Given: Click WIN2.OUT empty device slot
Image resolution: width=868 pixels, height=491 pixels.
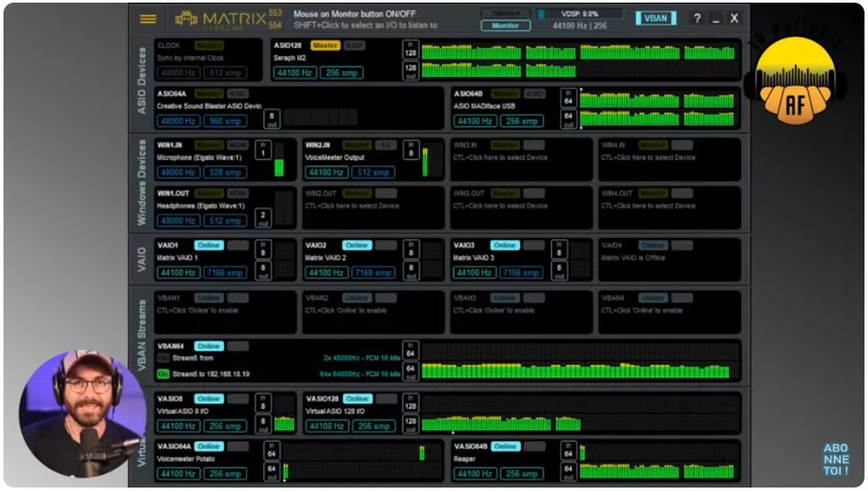Looking at the screenshot, I should (x=373, y=207).
